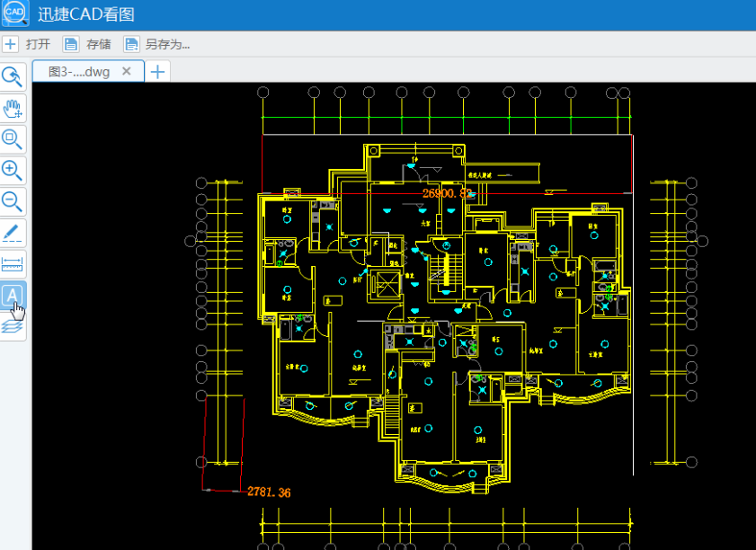This screenshot has height=550, width=756.
Task: Click the 2781.36 measurement label
Action: pos(269,492)
